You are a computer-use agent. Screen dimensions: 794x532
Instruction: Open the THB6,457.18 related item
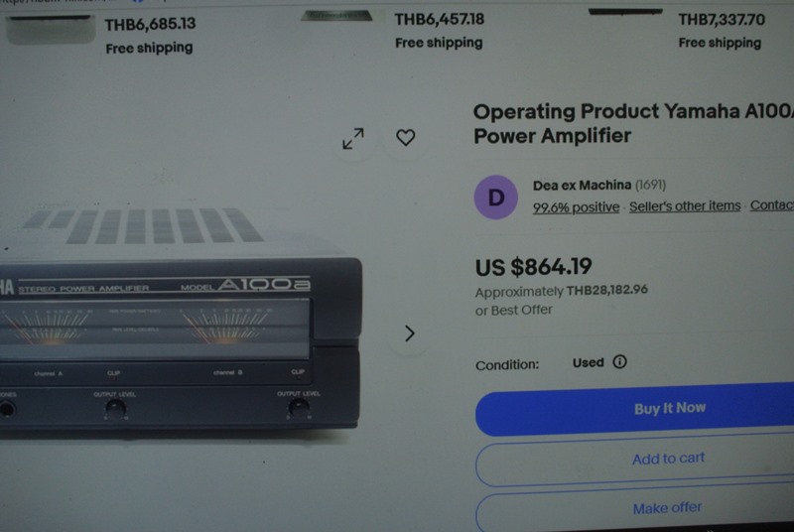coord(439,19)
